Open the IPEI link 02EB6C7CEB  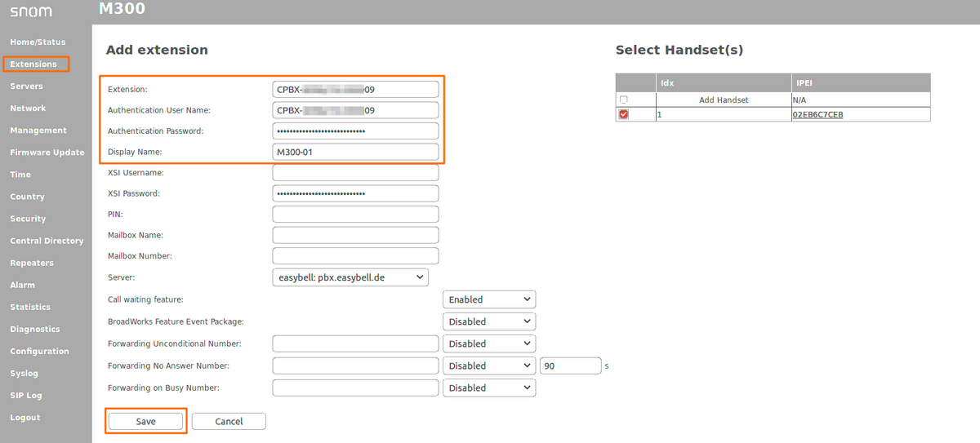point(817,115)
